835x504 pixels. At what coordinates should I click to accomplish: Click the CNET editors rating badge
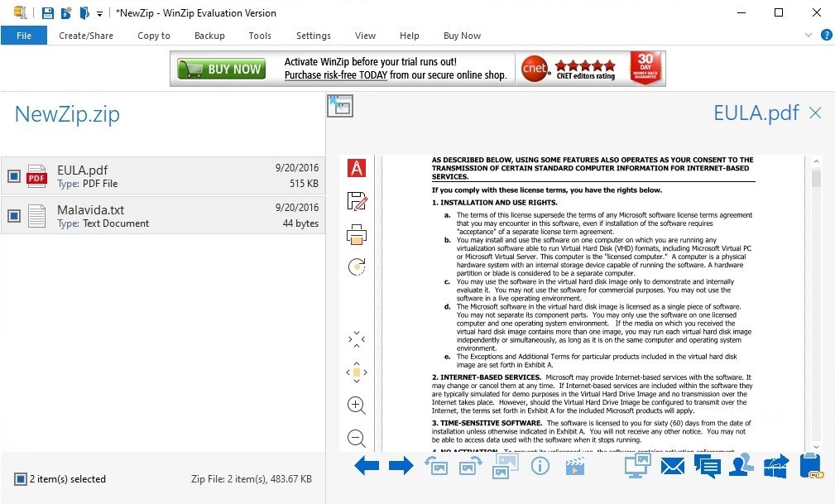tap(569, 69)
